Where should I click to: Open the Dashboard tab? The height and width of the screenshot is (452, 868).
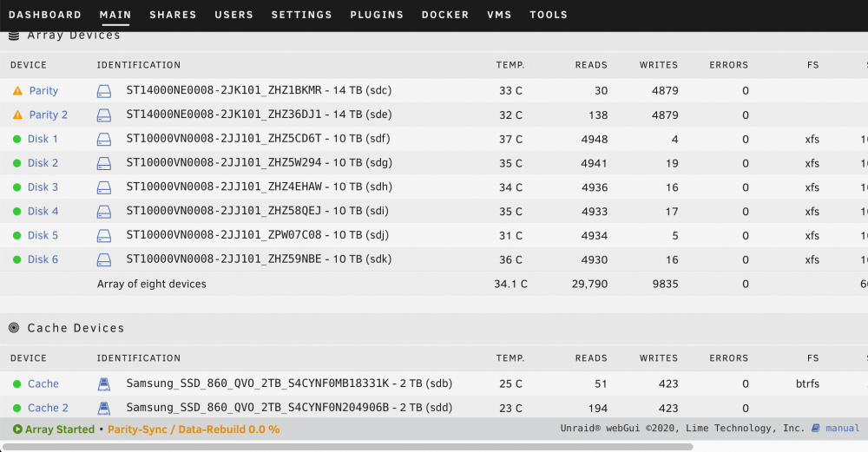[45, 15]
